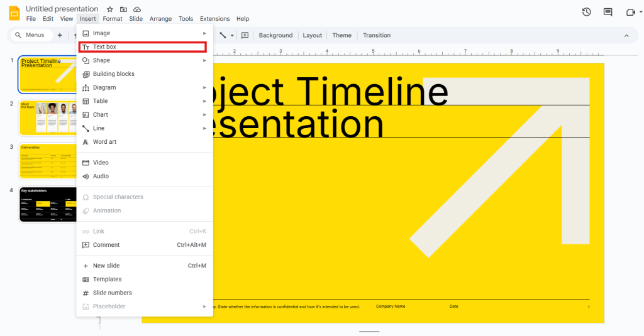
Task: Click the camera meeting icon
Action: click(630, 12)
